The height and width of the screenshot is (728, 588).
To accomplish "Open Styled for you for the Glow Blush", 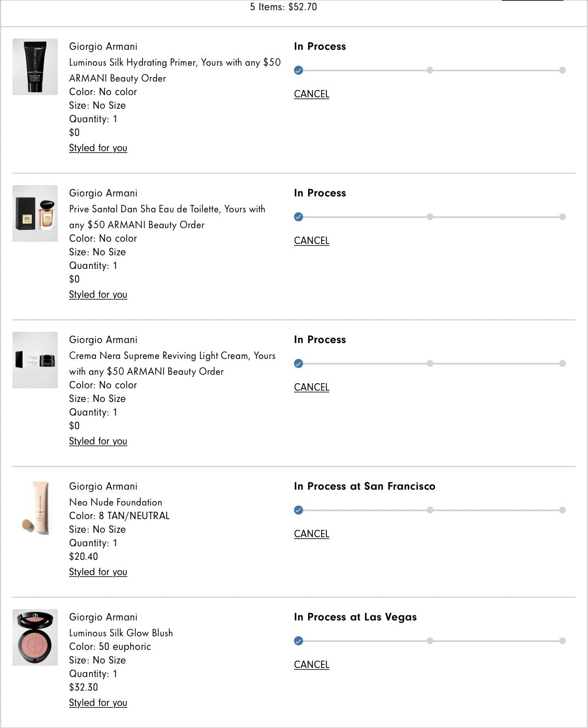I will pos(97,703).
